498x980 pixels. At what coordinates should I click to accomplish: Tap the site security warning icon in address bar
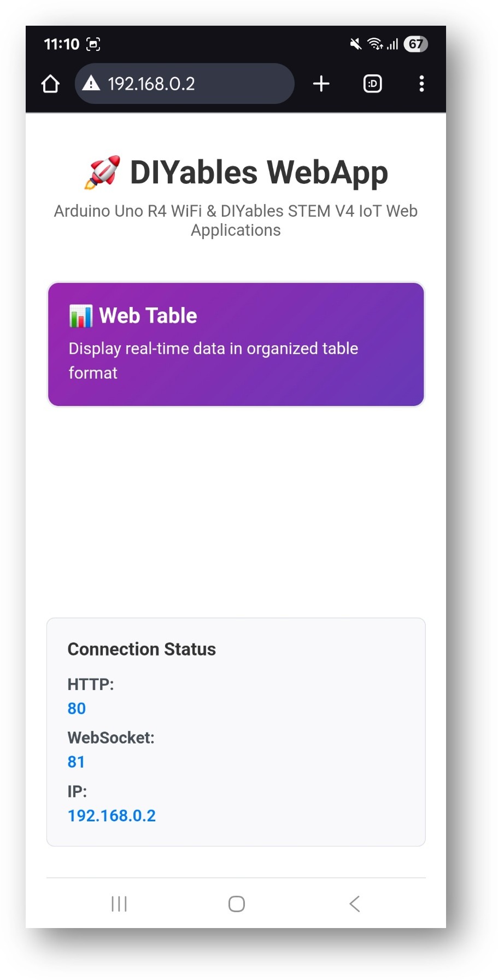click(92, 84)
